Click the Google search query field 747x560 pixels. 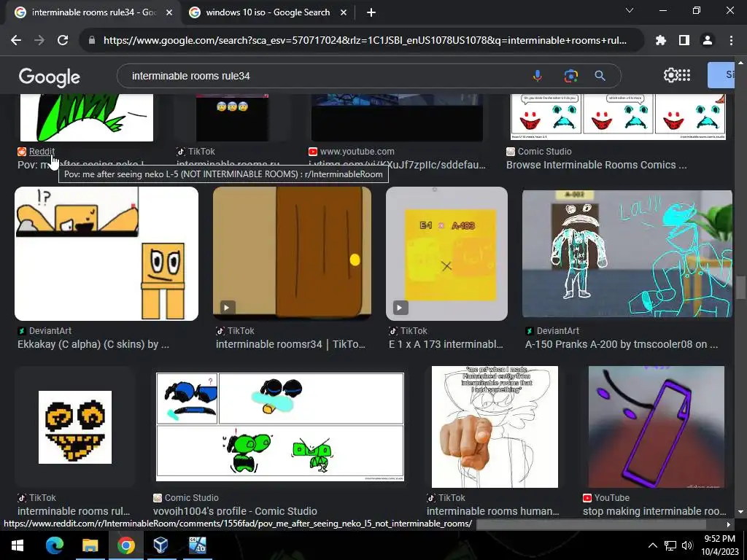[x=324, y=76]
